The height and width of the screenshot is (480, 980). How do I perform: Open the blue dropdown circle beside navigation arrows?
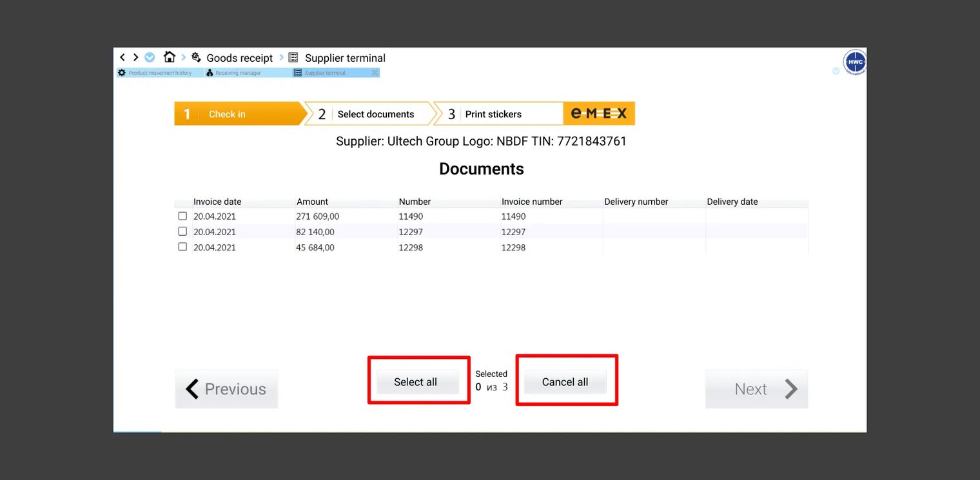[150, 57]
